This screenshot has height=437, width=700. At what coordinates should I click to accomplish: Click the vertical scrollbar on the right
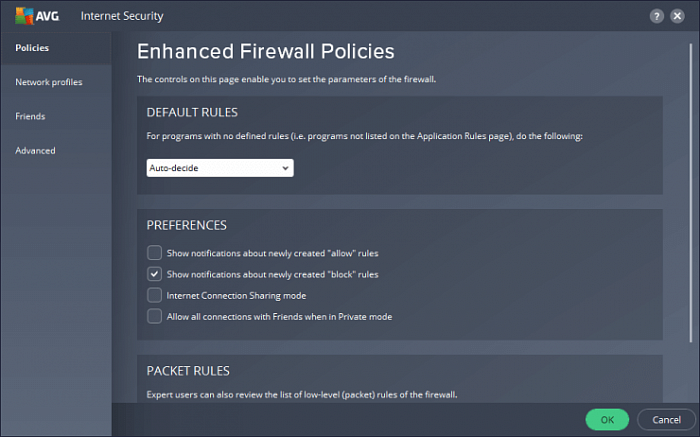(x=691, y=193)
